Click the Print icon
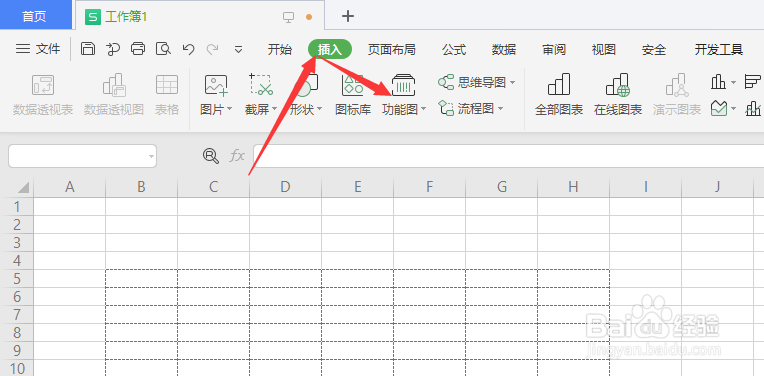This screenshot has height=376, width=764. [x=138, y=49]
